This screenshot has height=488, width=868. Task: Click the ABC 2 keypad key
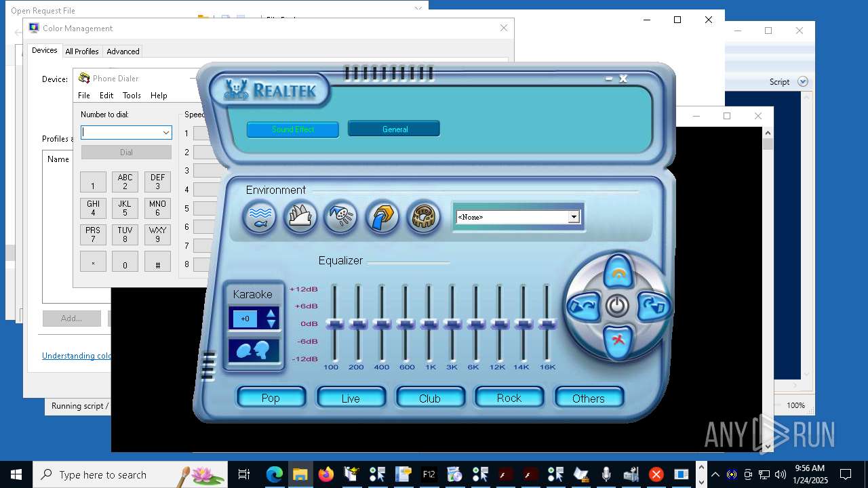tap(125, 182)
